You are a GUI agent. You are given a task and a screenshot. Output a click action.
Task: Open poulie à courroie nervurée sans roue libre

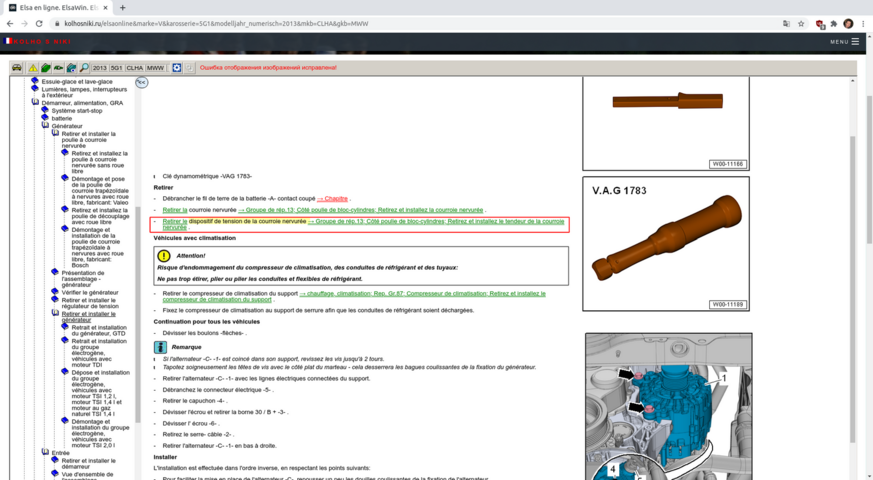coord(99,162)
